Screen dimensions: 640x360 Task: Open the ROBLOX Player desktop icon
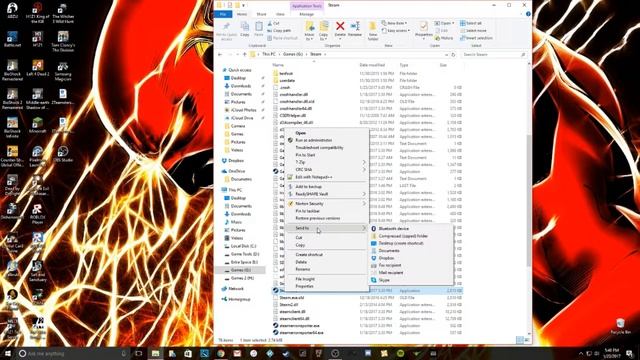click(38, 213)
